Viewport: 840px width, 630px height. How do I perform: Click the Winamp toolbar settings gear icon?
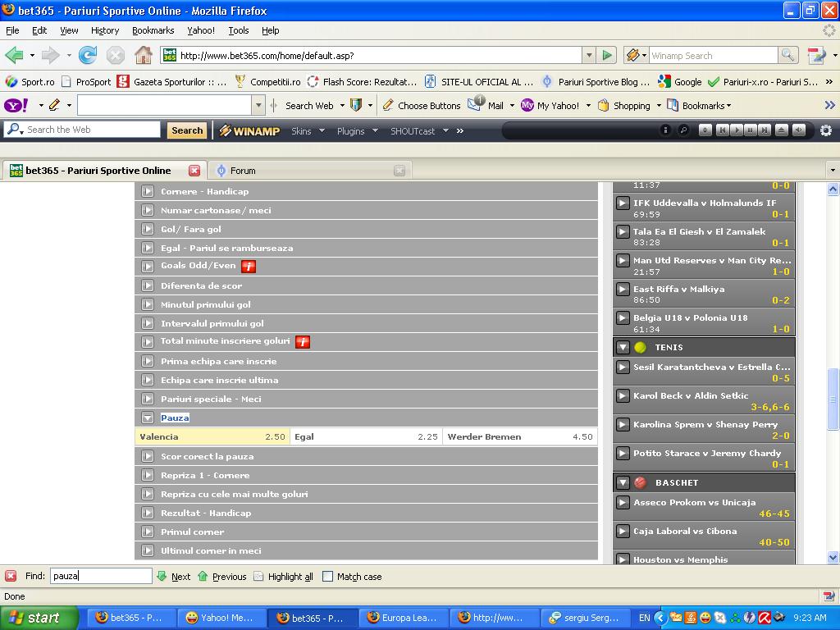tap(825, 130)
